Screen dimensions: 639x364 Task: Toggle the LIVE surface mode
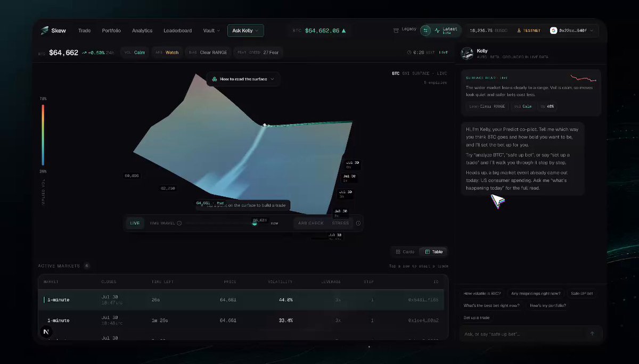[x=135, y=223]
